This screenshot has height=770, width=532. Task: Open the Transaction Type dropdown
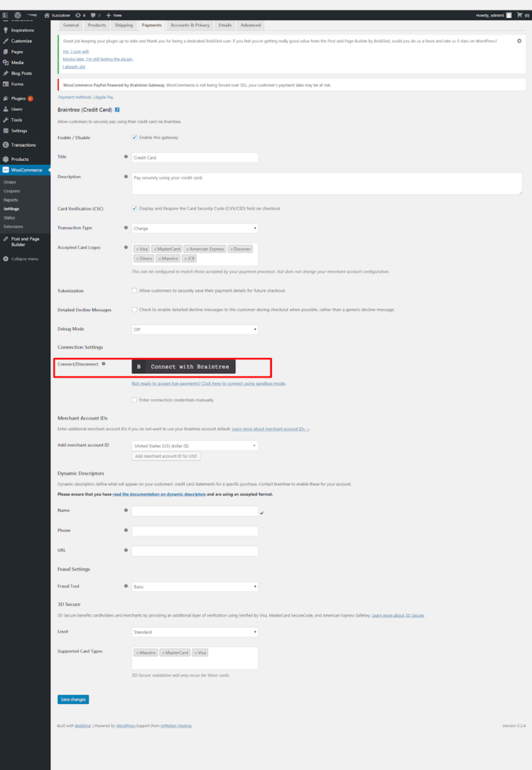point(195,229)
